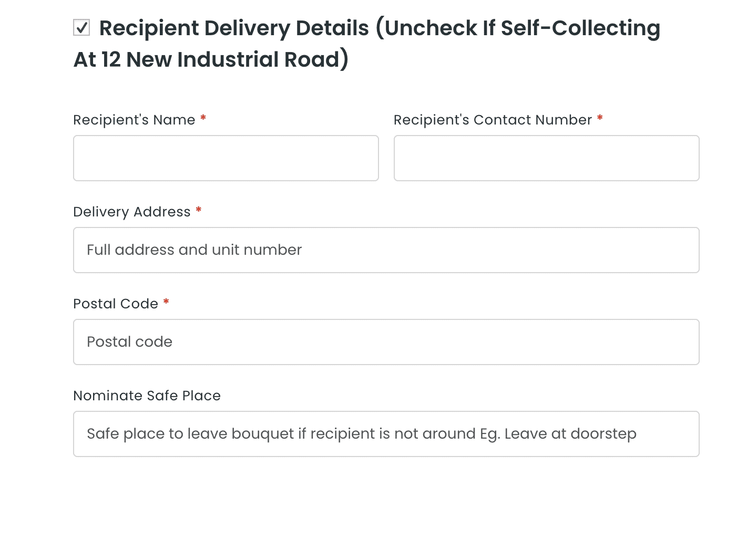Click the field with 'Postal code' placeholder
The height and width of the screenshot is (560, 737).
(386, 341)
